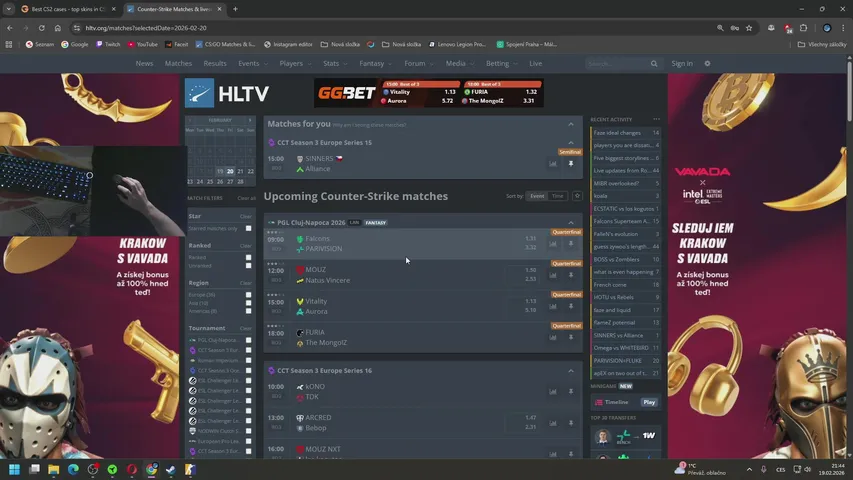
Task: Open the Results nav item
Action: tap(215, 64)
